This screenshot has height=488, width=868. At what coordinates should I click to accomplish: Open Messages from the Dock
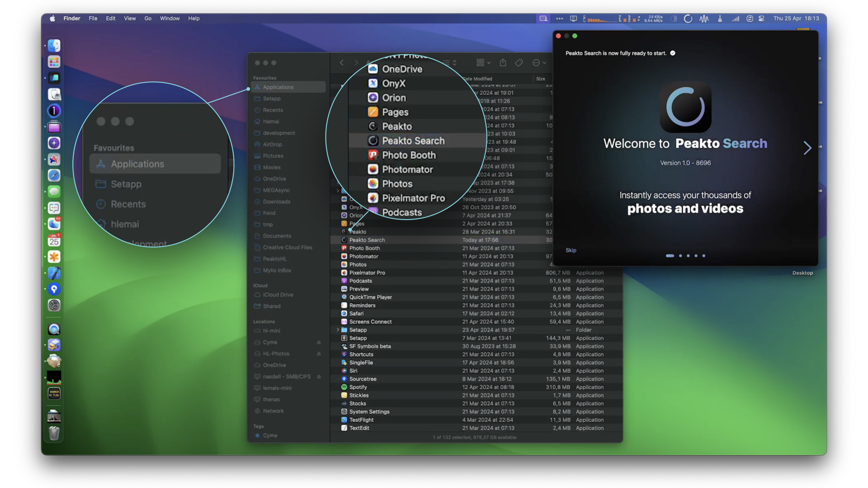(x=54, y=192)
